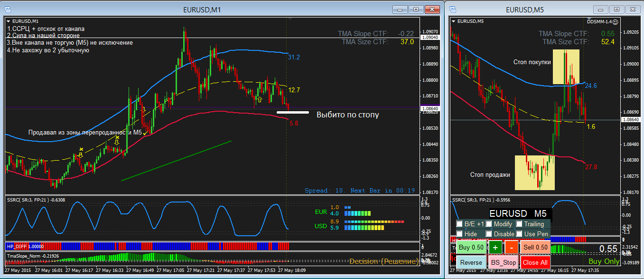Check the Hide option
The image size is (644, 279).
(459, 234)
